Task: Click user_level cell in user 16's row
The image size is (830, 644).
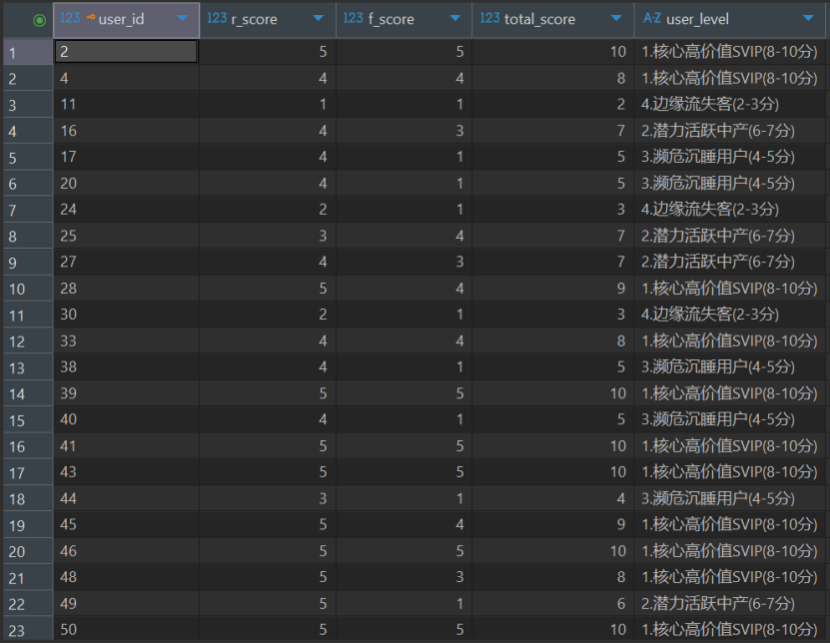Action: tap(730, 131)
